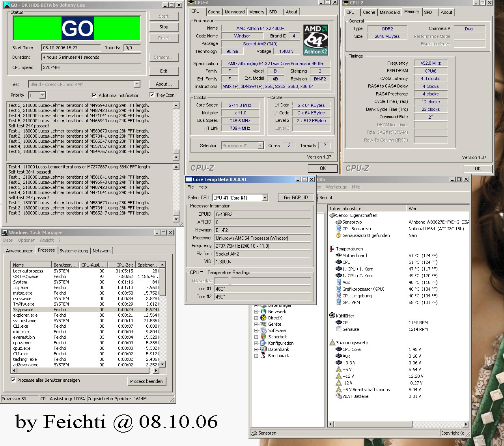504x446 pixels.
Task: Open the ORTHOS Priority dropdown
Action: pyautogui.click(x=43, y=95)
